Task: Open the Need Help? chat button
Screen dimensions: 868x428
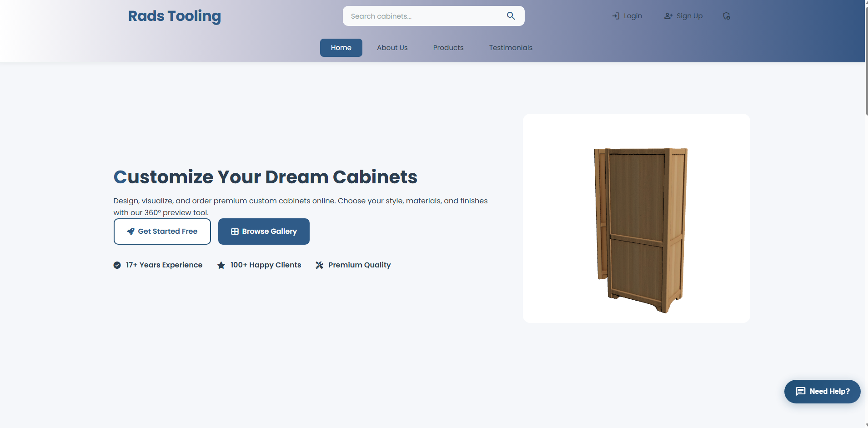Action: (x=822, y=392)
